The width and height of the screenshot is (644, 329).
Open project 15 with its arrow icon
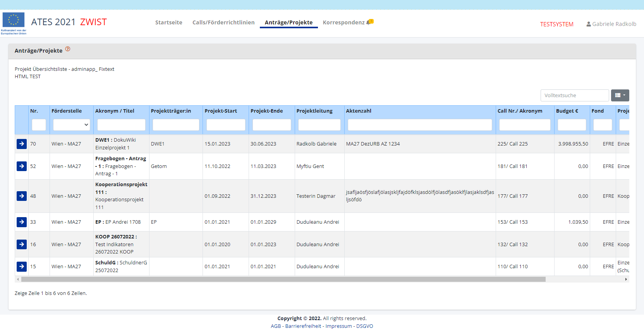[22, 266]
